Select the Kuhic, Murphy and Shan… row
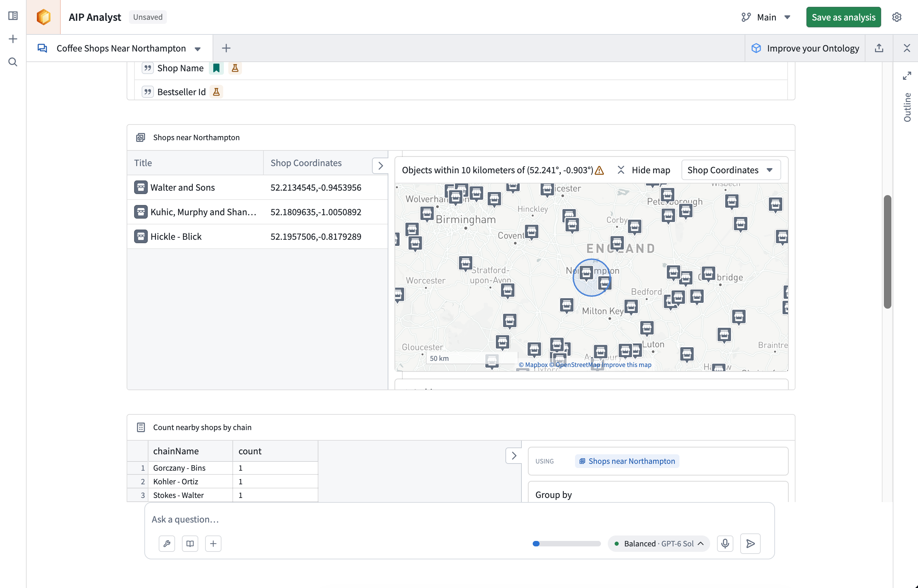 pyautogui.click(x=257, y=212)
